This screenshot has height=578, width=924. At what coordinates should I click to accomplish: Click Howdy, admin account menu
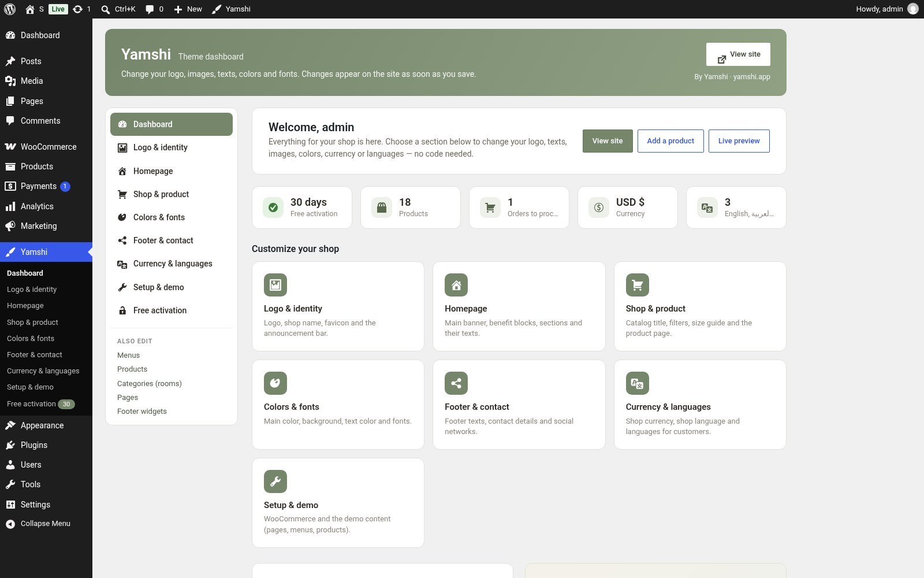887,9
